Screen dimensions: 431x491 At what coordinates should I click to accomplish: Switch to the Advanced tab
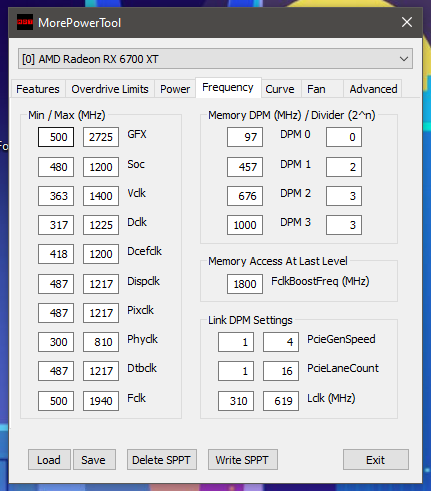[x=373, y=89]
